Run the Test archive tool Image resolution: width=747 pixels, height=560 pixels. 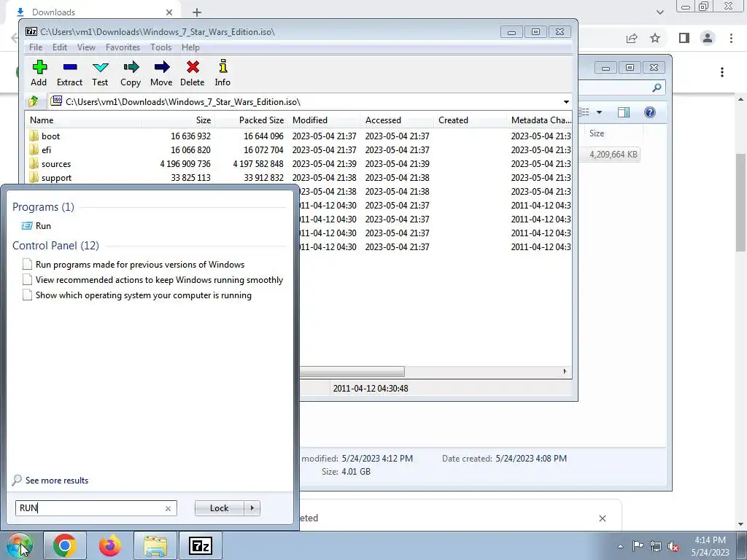[x=100, y=73]
